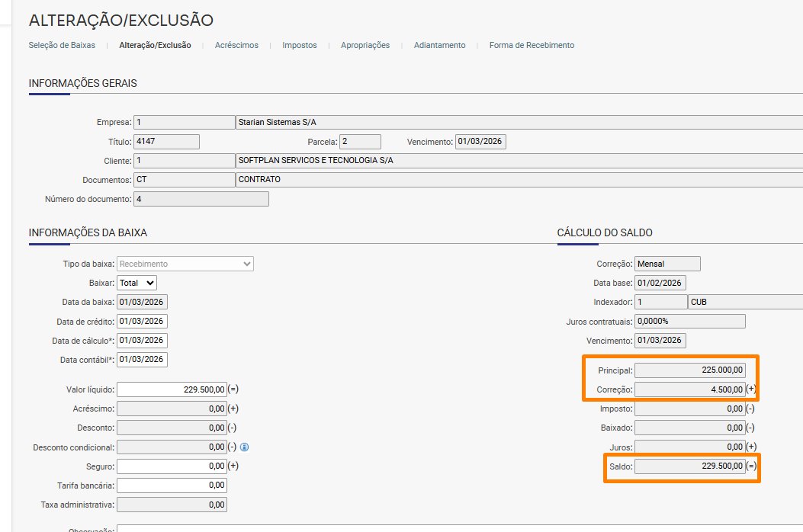Viewport: 803px width, 532px height.
Task: Click the CONTRATO document description field
Action: [x=519, y=179]
